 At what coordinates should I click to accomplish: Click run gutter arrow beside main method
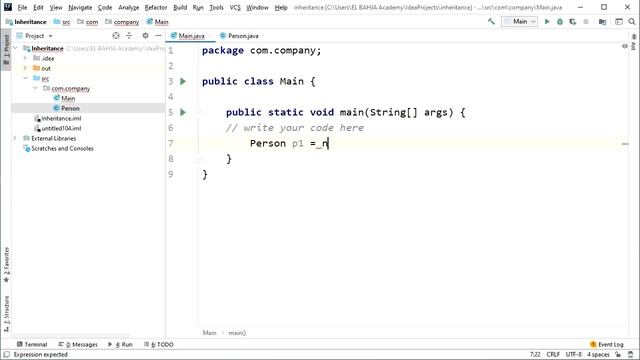point(183,112)
